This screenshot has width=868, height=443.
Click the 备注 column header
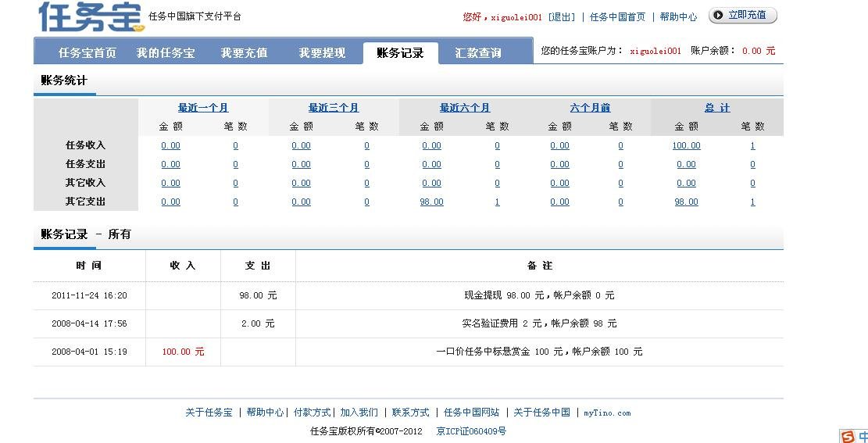click(540, 266)
